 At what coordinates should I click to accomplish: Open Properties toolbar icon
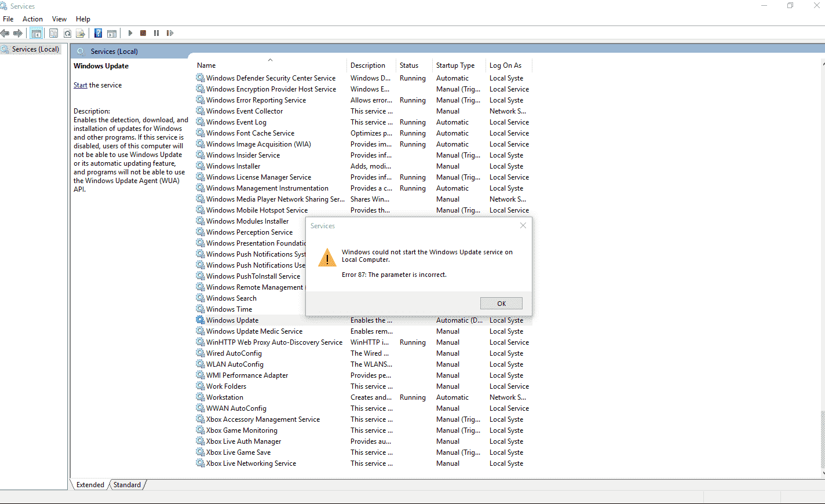[54, 33]
